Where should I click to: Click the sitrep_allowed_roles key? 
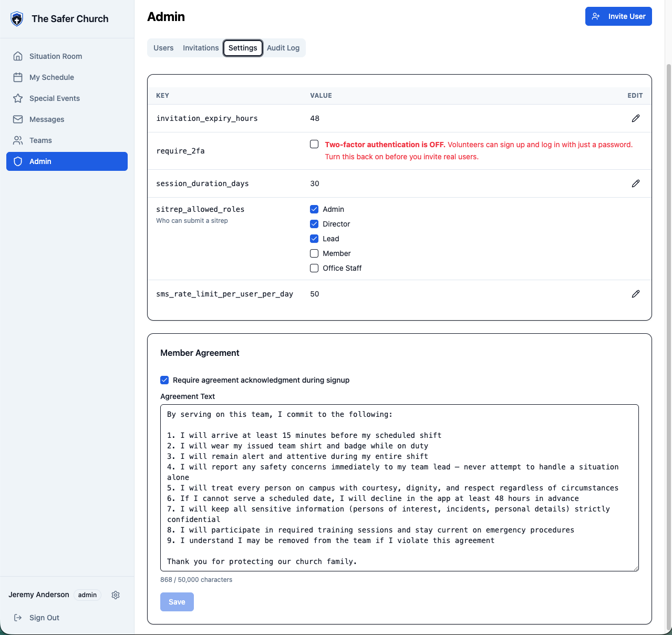click(200, 209)
